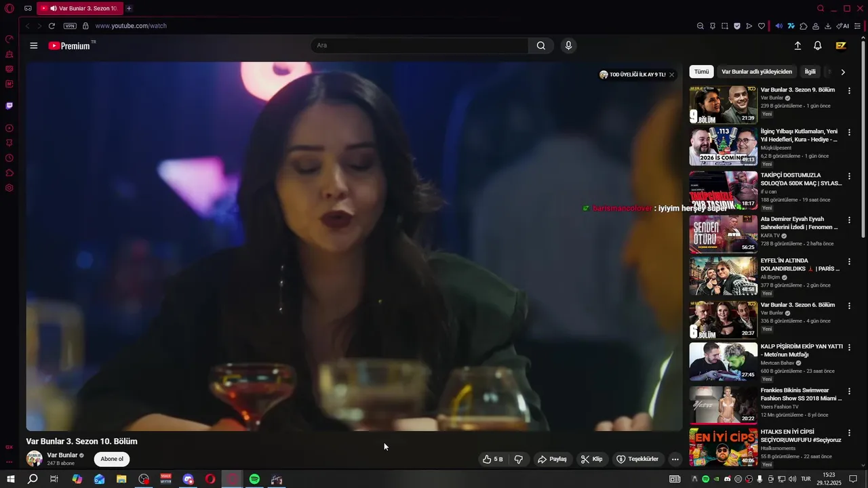868x488 pixels.
Task: Reload the page in browser toolbar
Action: (x=52, y=26)
